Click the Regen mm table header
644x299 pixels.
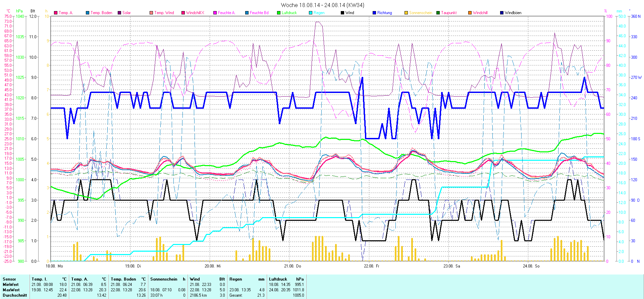coord(247,279)
